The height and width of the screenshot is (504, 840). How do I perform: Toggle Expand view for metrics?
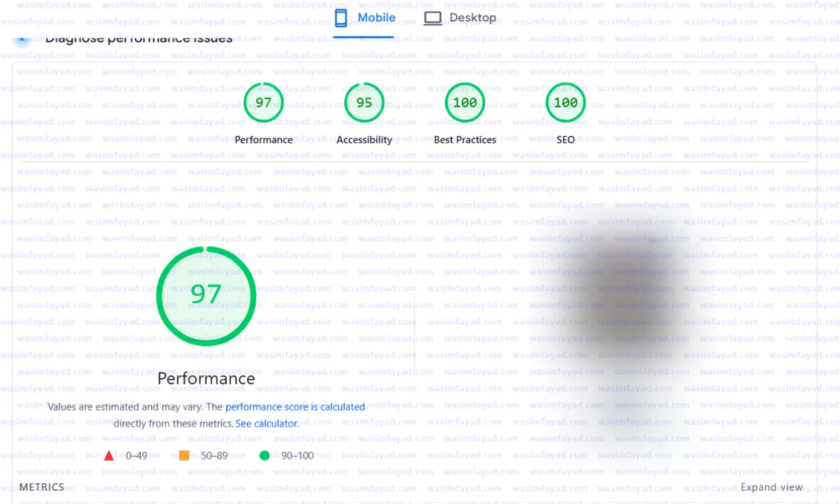(x=771, y=487)
